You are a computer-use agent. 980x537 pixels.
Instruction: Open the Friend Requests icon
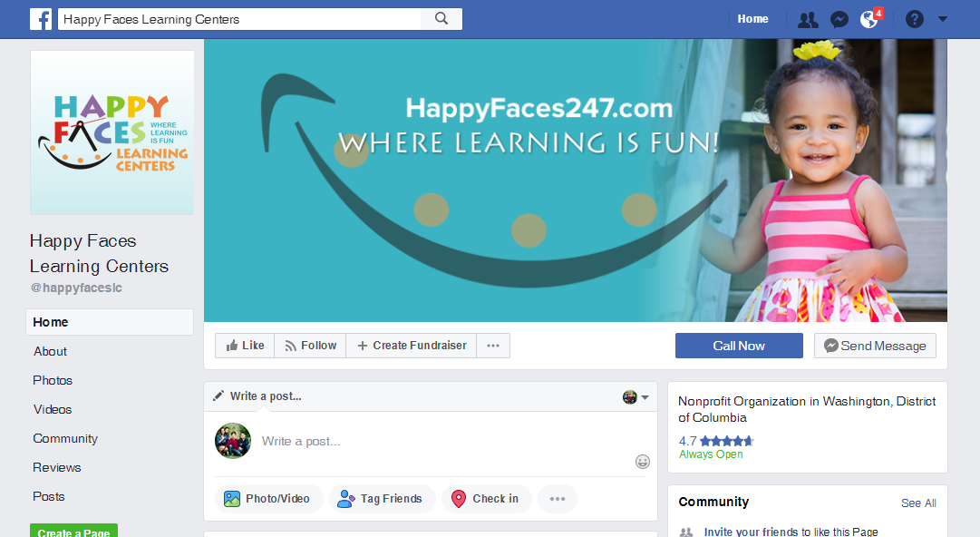(x=808, y=19)
